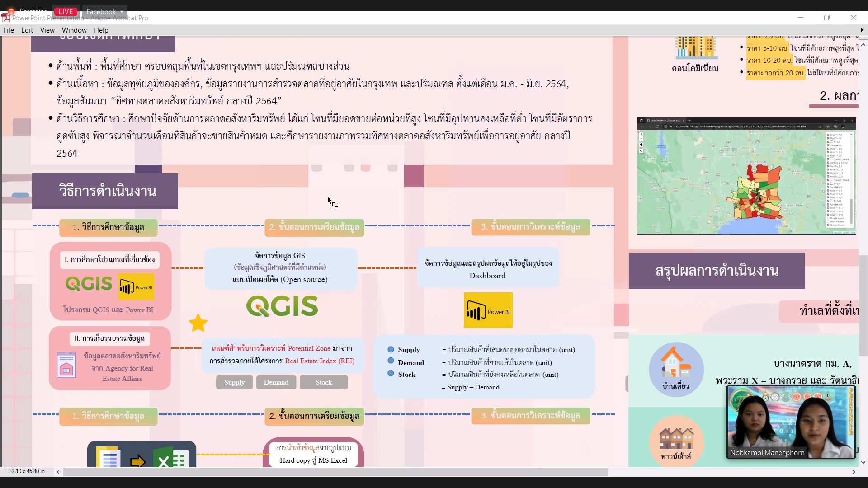Click the horizontal scrollbar left arrow
Image resolution: width=868 pixels, height=488 pixels.
tap(58, 472)
